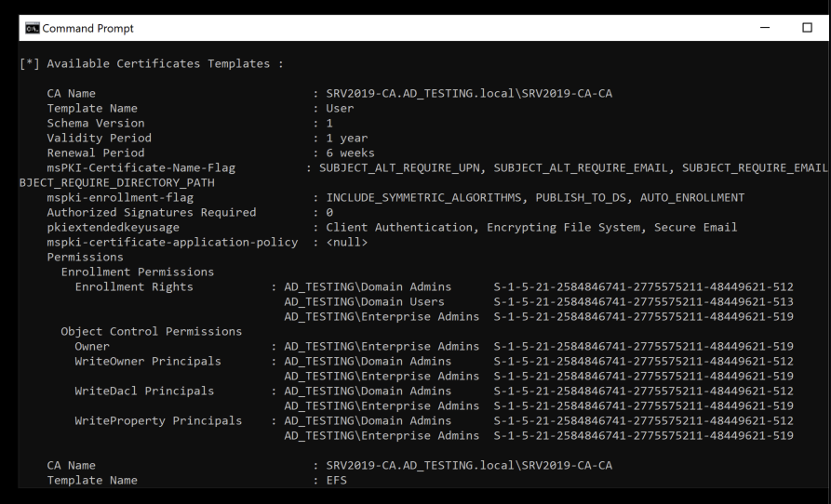The height and width of the screenshot is (504, 831).
Task: Click the Validity Period value 1 year
Action: pos(346,139)
